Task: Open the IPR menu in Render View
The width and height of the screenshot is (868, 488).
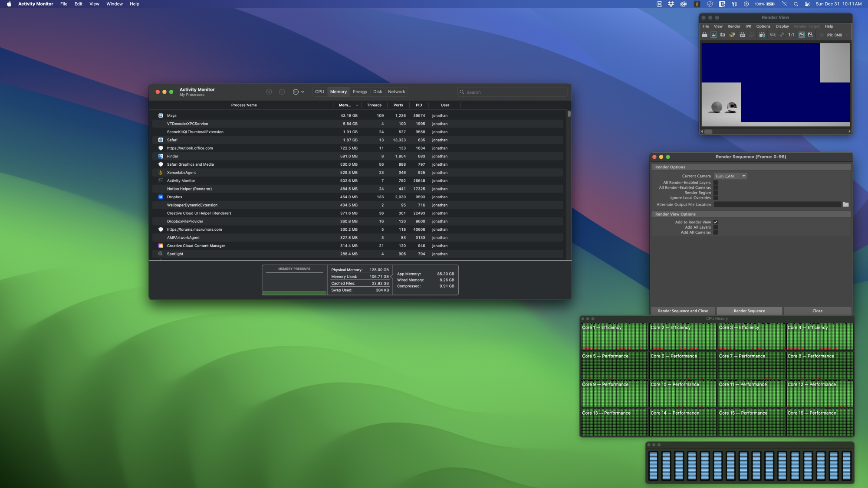Action: click(748, 26)
